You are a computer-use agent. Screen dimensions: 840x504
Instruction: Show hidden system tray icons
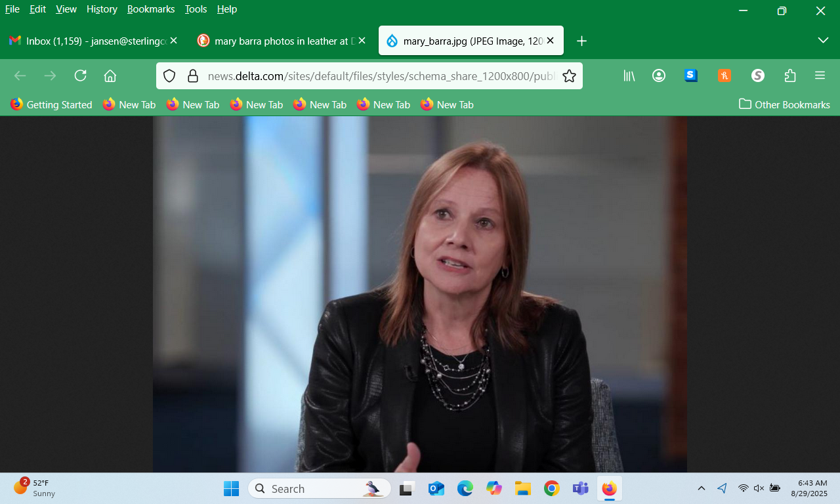point(702,488)
